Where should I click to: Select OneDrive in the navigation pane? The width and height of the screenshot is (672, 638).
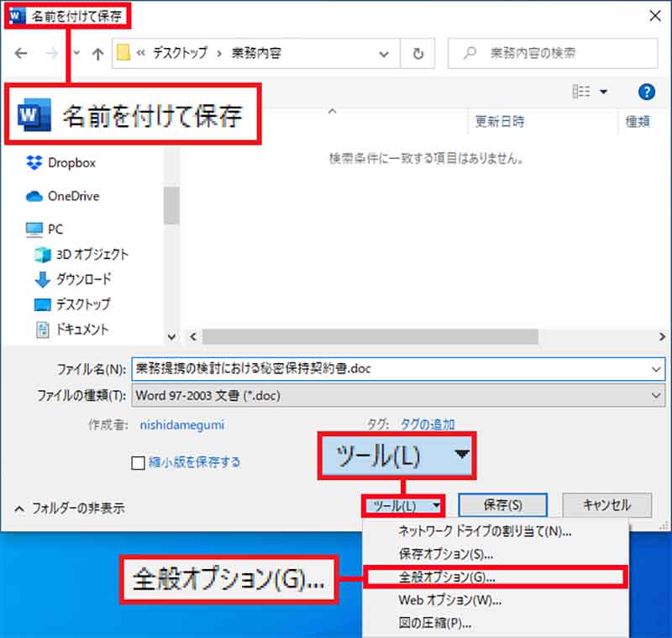[x=73, y=196]
